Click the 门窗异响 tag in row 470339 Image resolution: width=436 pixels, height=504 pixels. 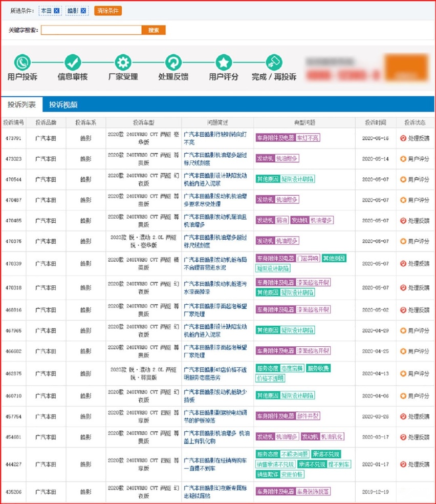point(308,258)
